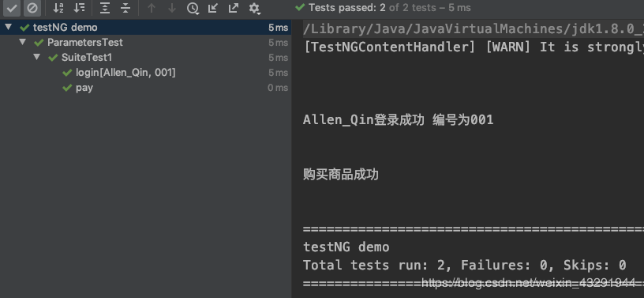Viewport: 644px width, 298px height.
Task: Click the JDK path console line
Action: (x=474, y=28)
